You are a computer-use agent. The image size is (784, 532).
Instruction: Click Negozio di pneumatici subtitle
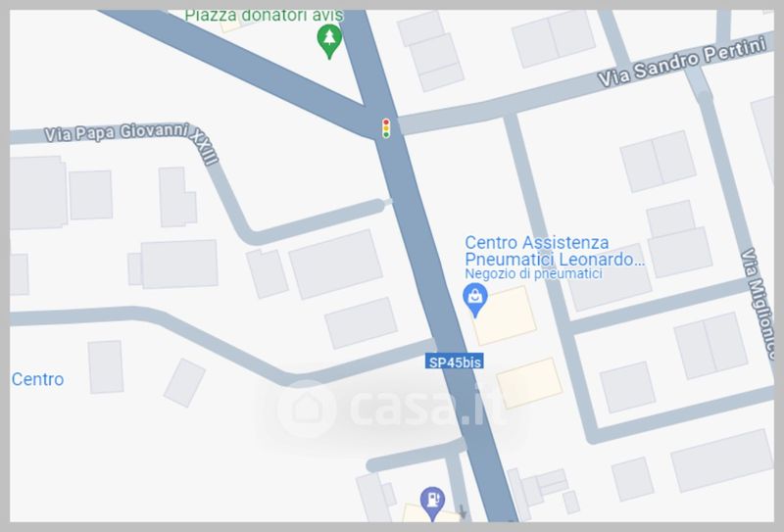(533, 274)
